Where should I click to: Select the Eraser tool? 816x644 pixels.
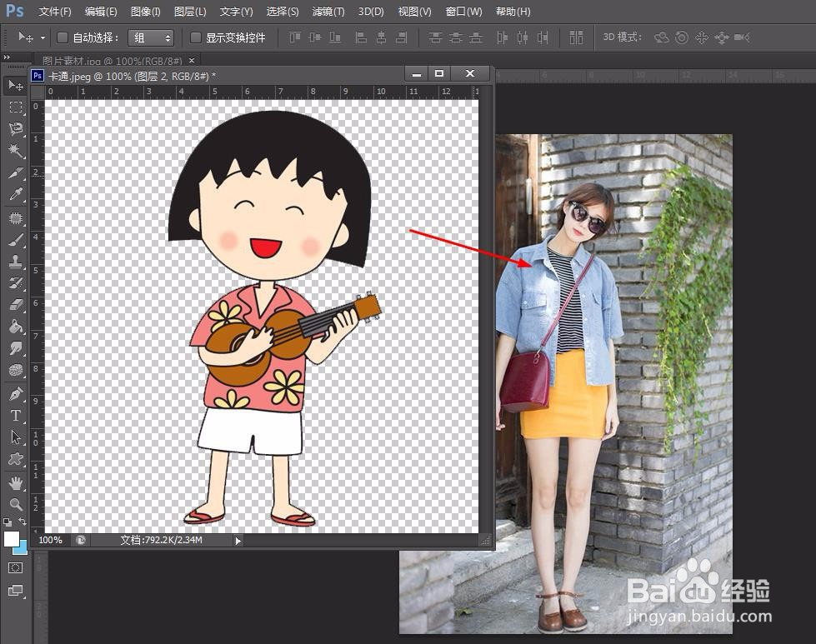16,304
